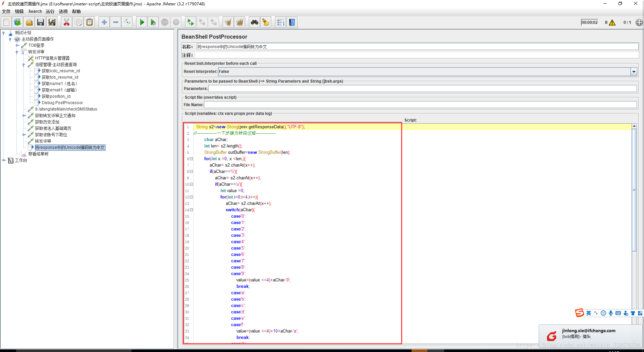
Task: Click the File Name input field
Action: (420, 104)
